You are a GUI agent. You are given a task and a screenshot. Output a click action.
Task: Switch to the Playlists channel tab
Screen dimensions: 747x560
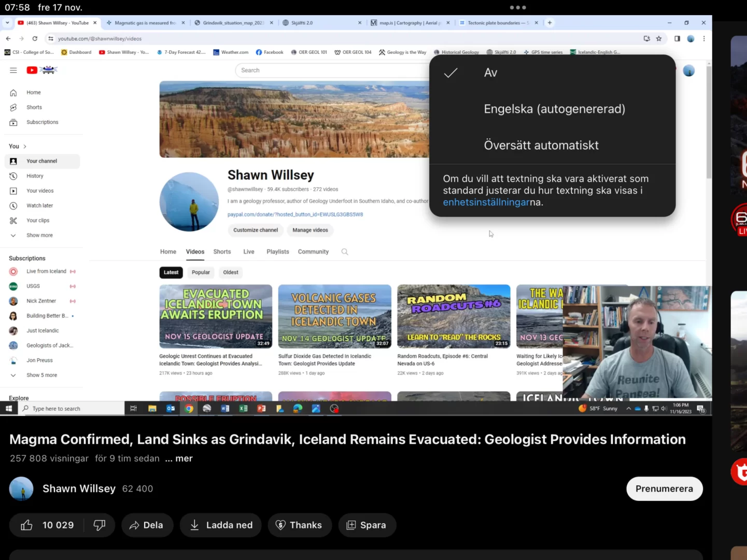point(277,252)
